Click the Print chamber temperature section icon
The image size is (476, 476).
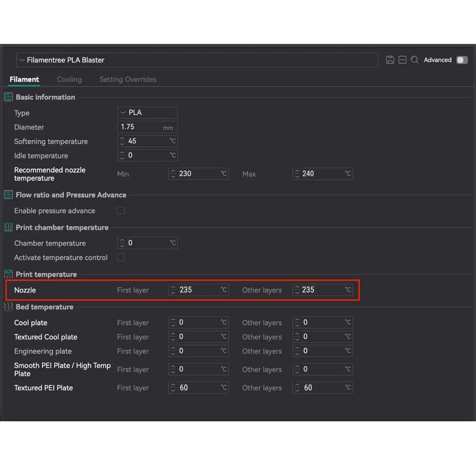pos(8,227)
